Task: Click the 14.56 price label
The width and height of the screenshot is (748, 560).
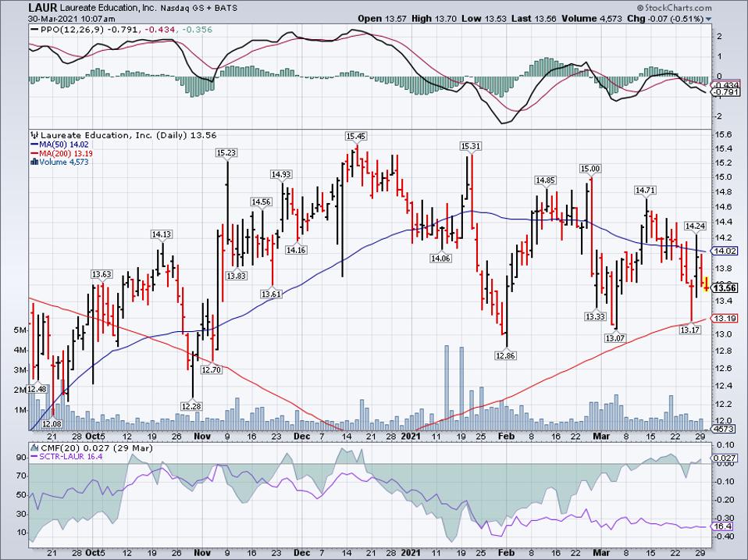Action: [262, 202]
